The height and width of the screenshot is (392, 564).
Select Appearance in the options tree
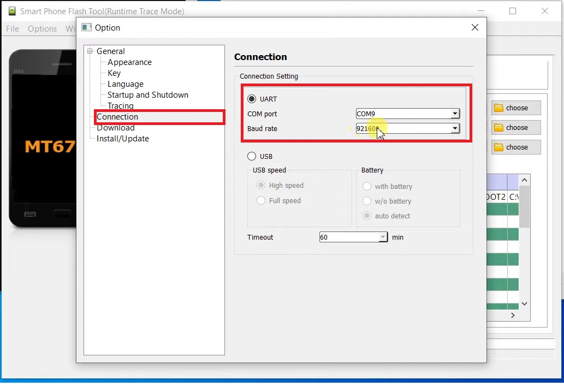click(x=129, y=62)
